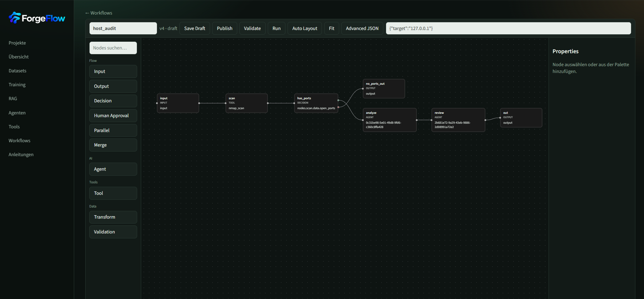The image size is (644, 299).
Task: Select the scan tool node
Action: (x=246, y=103)
